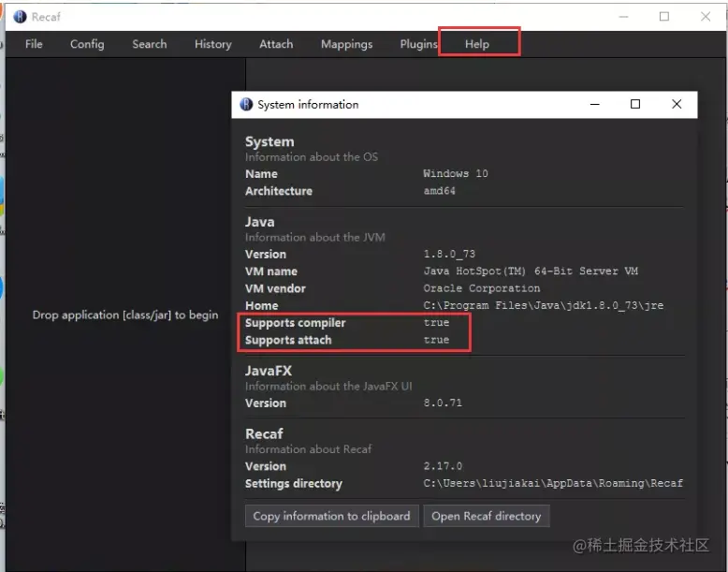This screenshot has width=728, height=572.
Task: Click Copy information to clipboard button
Action: (x=331, y=516)
